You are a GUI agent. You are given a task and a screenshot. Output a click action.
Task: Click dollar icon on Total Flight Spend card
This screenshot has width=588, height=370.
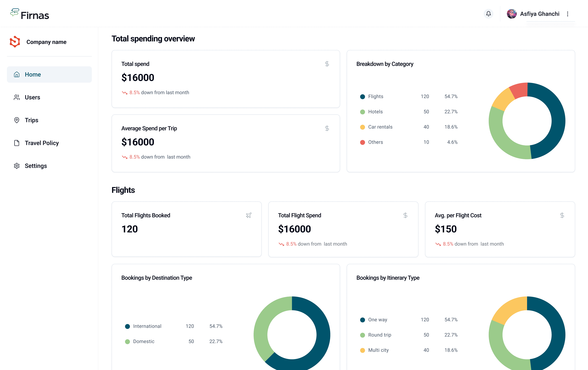tap(405, 215)
